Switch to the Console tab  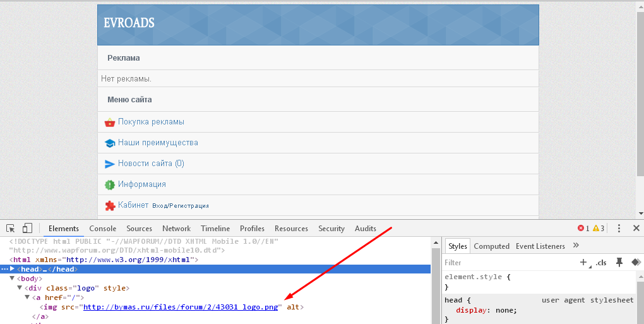click(x=102, y=229)
